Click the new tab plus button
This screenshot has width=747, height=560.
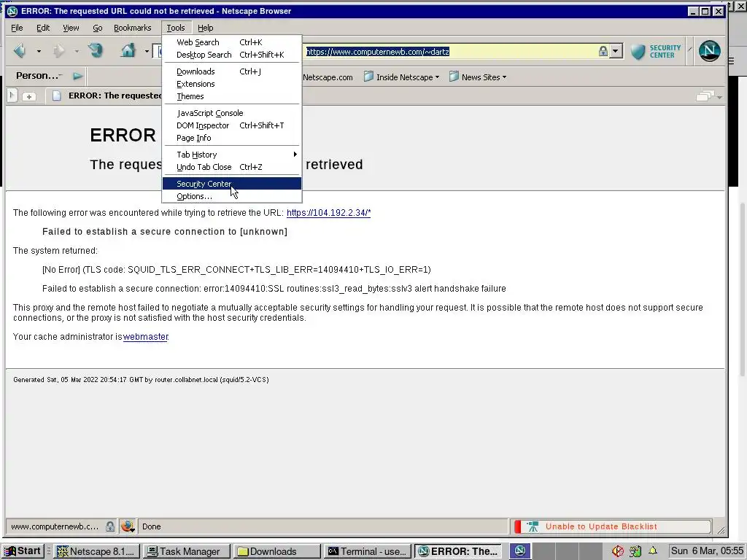29,96
